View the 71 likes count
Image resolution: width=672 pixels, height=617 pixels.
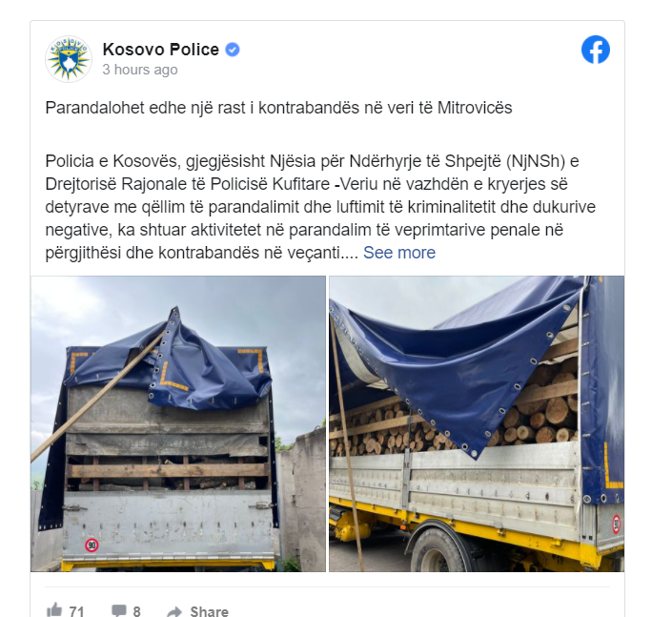76,611
